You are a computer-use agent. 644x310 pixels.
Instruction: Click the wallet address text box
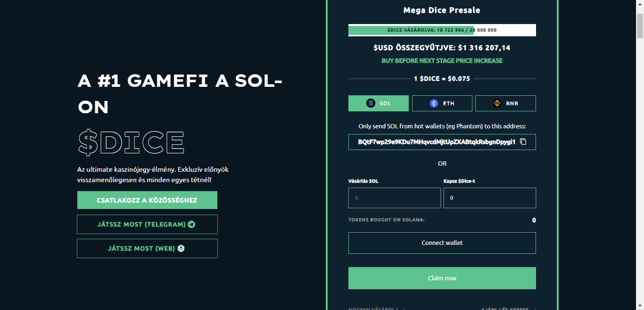[442, 142]
